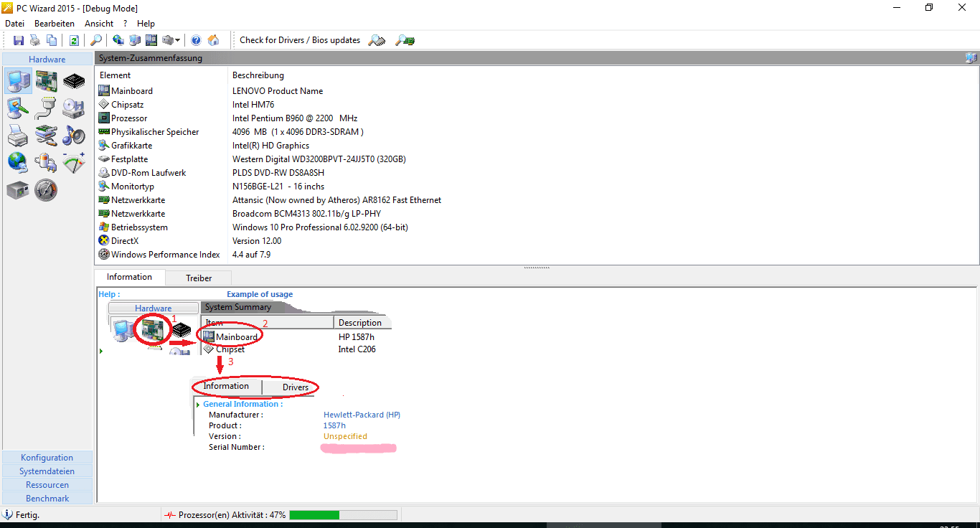The image size is (980, 528).
Task: Click the Fertig. status bar text
Action: (x=27, y=515)
